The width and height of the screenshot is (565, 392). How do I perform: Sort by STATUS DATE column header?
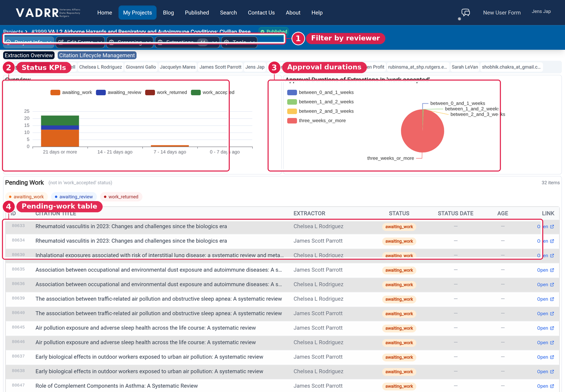point(456,214)
